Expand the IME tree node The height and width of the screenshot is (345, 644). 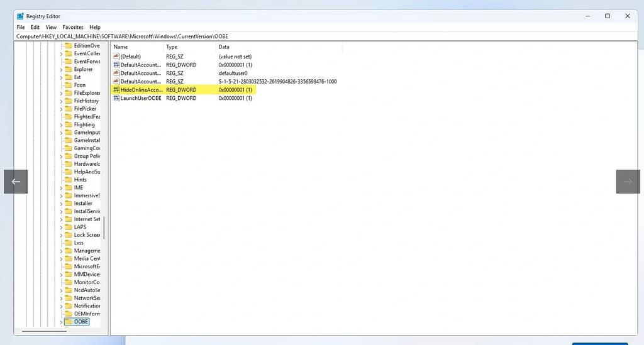pyautogui.click(x=61, y=188)
